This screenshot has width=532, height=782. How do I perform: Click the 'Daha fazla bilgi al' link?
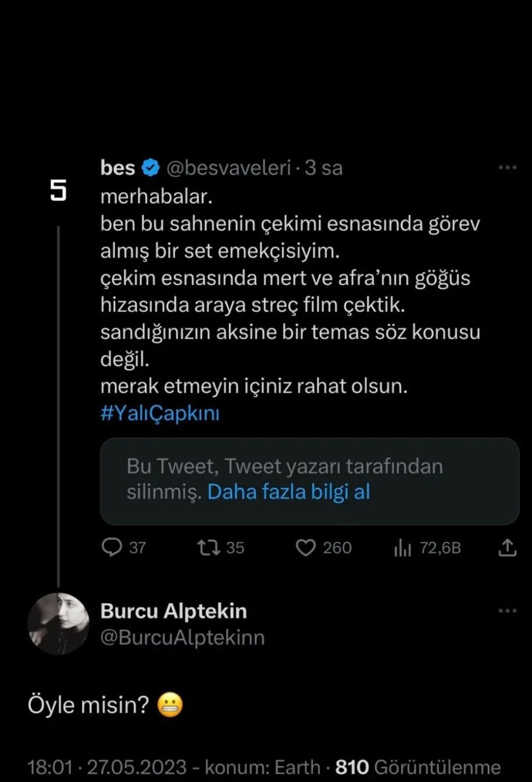[288, 492]
